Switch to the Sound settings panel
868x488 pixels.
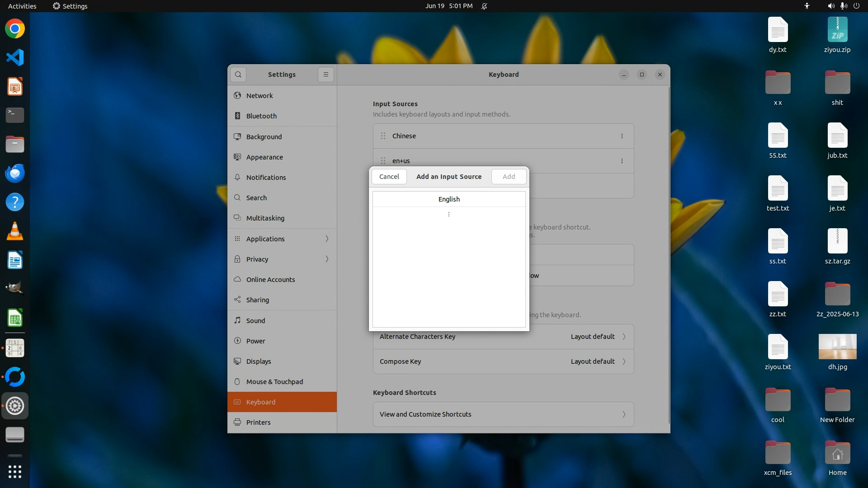pos(255,321)
